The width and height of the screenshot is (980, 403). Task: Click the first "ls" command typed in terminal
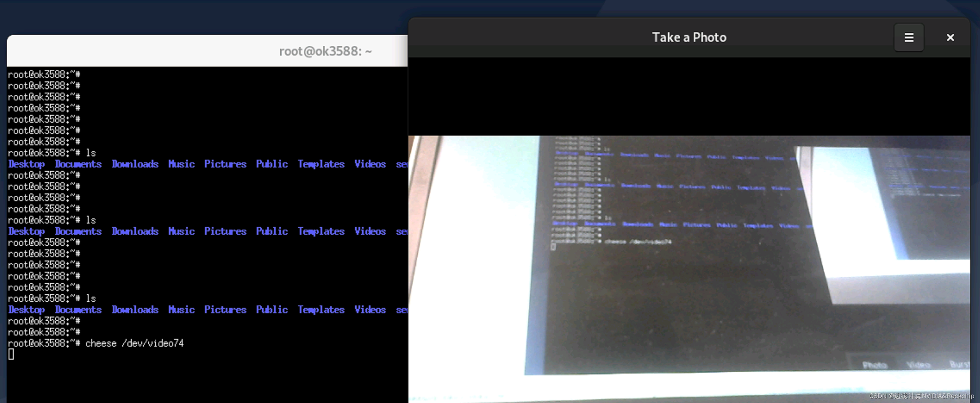91,153
